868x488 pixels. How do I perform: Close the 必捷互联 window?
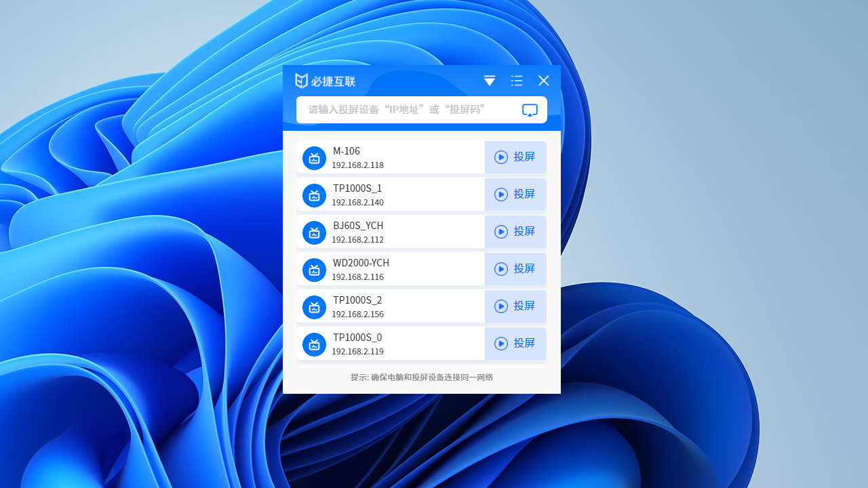point(544,81)
